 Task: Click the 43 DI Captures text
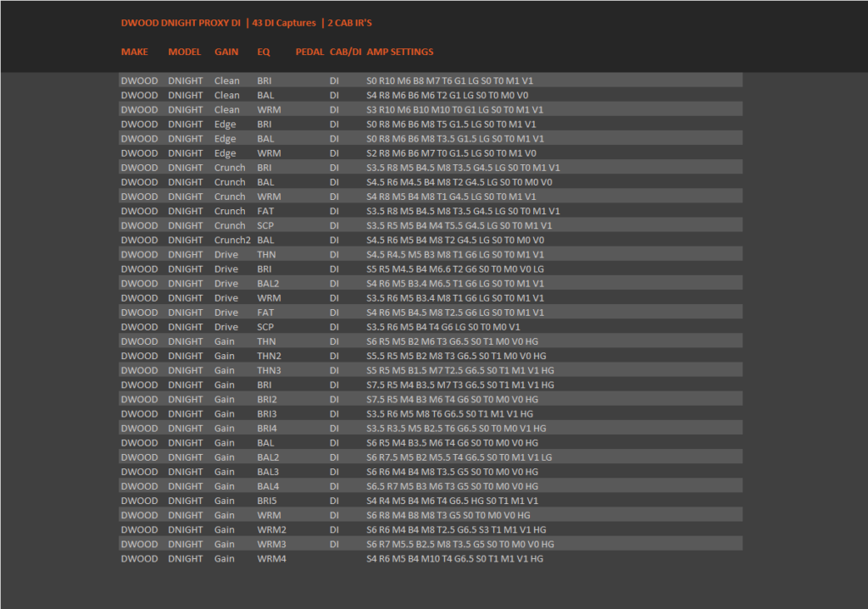(x=284, y=23)
